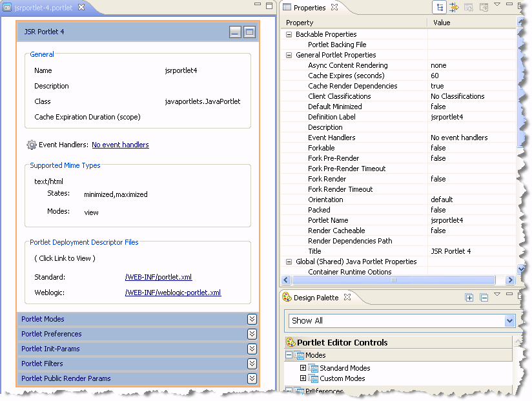The width and height of the screenshot is (532, 401).
Task: Click the Default Minimized value false
Action: (438, 107)
